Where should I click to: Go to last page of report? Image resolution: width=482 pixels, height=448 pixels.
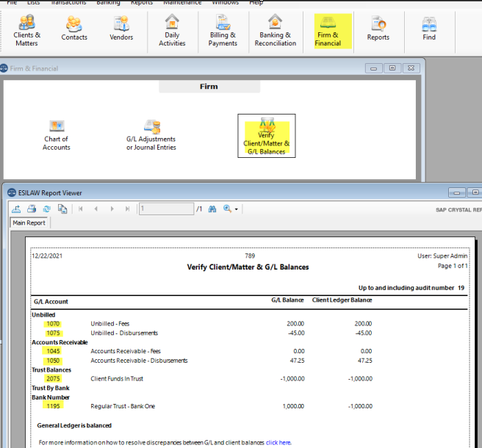(x=127, y=209)
